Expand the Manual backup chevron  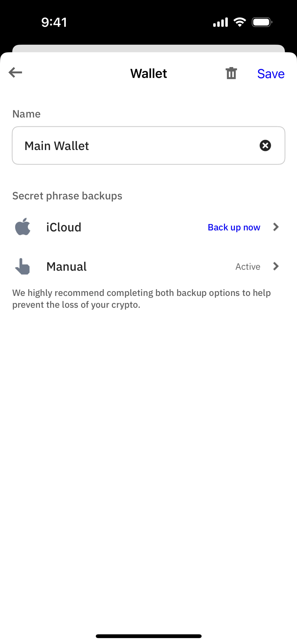point(276,266)
